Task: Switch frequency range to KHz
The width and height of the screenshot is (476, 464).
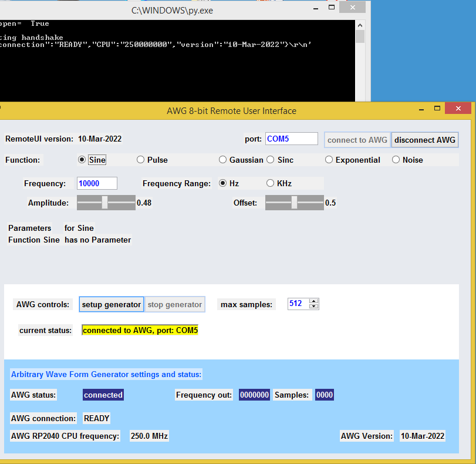Action: (x=271, y=183)
